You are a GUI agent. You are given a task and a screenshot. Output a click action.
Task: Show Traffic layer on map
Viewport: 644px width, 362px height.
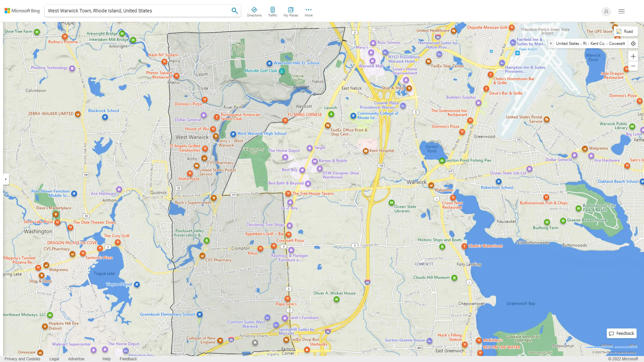coord(272,12)
